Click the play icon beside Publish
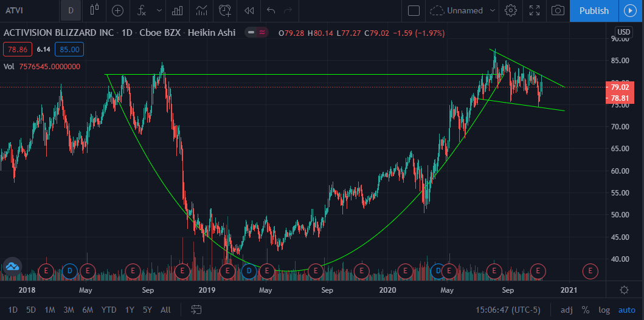Screen dimensions: 644x320 click(630, 11)
